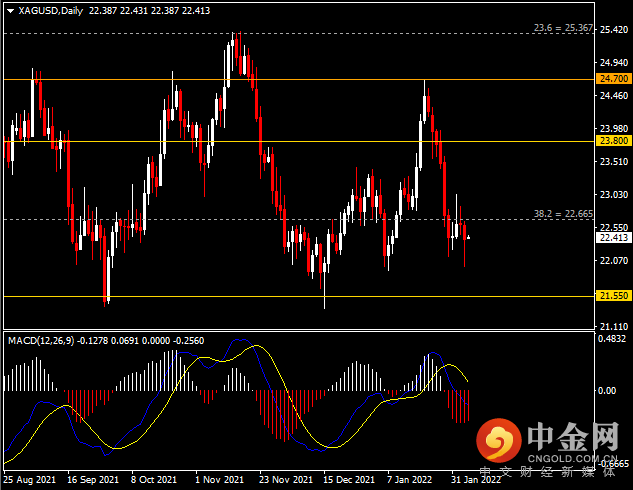Click the 24.460 price axis value
The height and width of the screenshot is (490, 633).
(x=614, y=96)
